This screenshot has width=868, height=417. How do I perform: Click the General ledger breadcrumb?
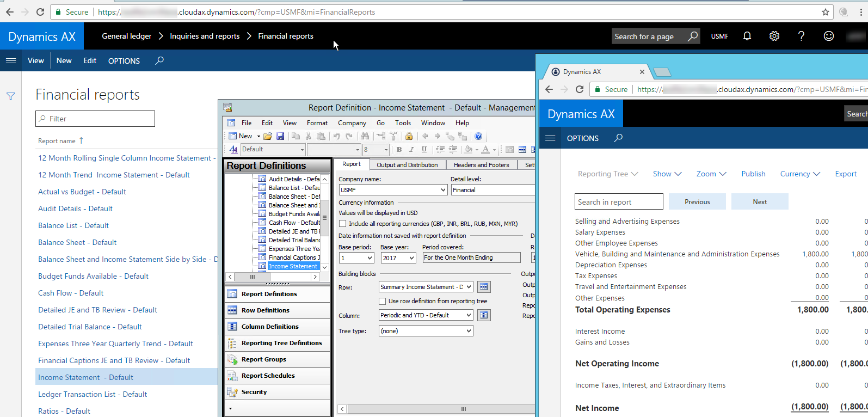point(126,36)
